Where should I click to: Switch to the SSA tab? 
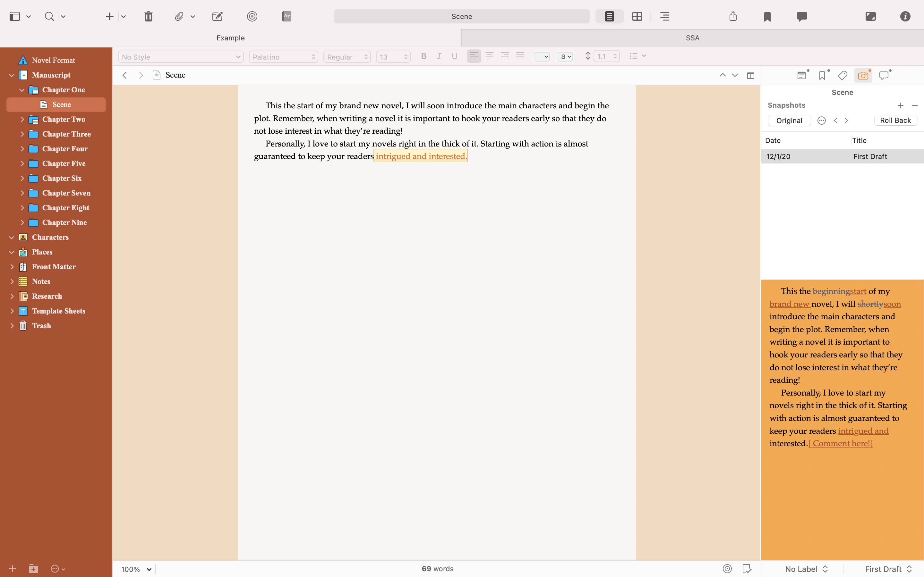coord(692,38)
